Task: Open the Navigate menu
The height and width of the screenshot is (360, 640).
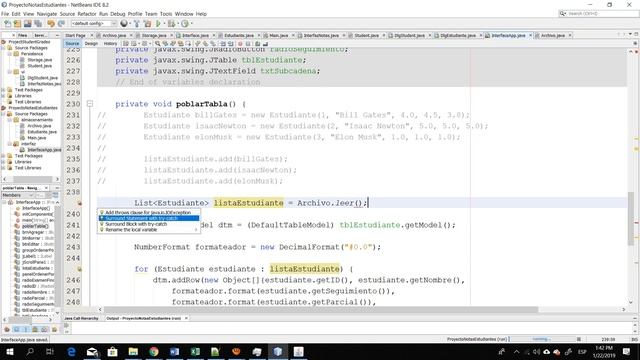Action: [47, 14]
